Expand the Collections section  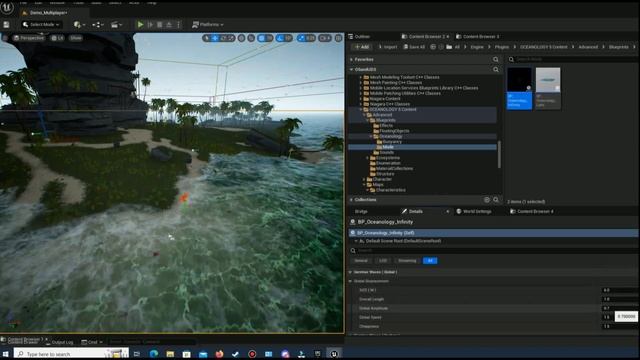click(351, 200)
